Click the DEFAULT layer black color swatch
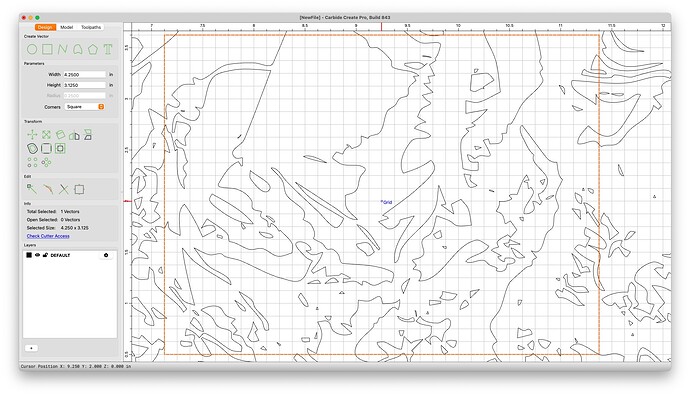Screen dimensions: 690x396 click(29, 255)
